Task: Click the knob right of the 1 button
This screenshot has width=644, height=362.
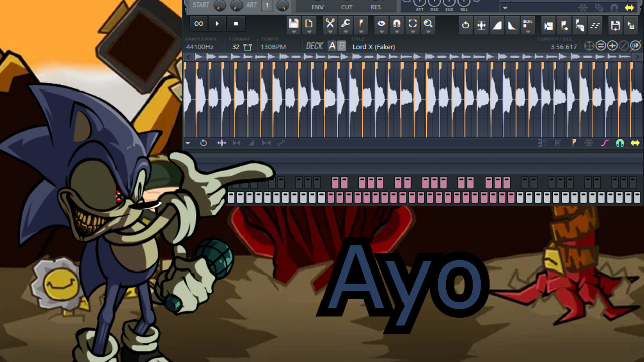Action: pyautogui.click(x=283, y=5)
